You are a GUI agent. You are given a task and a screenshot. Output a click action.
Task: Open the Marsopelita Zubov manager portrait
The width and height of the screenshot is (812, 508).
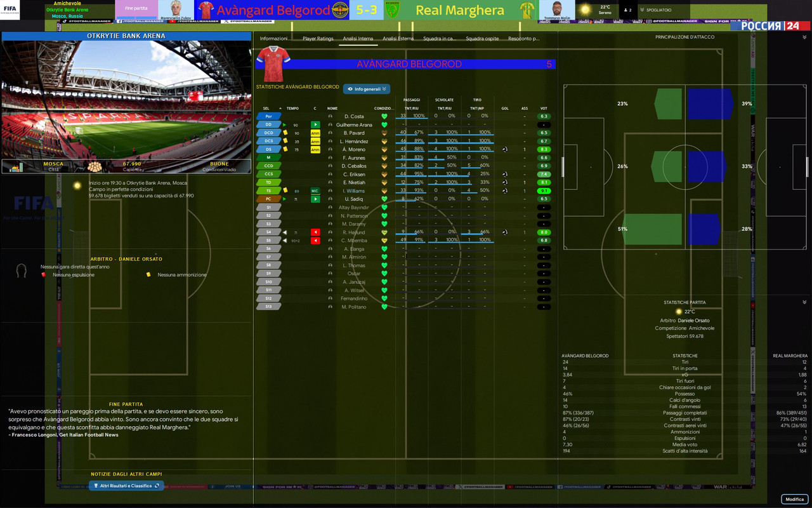[x=176, y=10]
